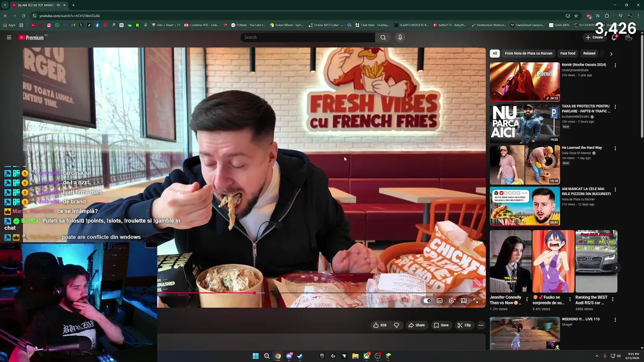Screen dimensions: 644x362
Task: Select the From Nota de Plata cu Razvan chip
Action: 528,53
